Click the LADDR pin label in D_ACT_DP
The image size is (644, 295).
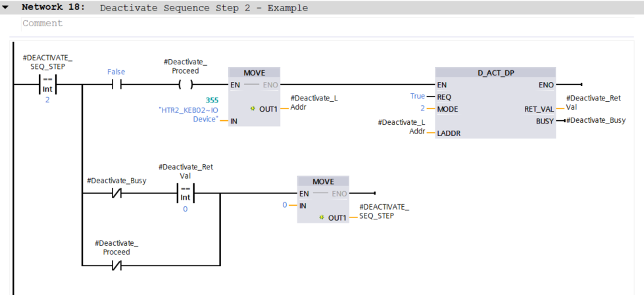coord(449,134)
